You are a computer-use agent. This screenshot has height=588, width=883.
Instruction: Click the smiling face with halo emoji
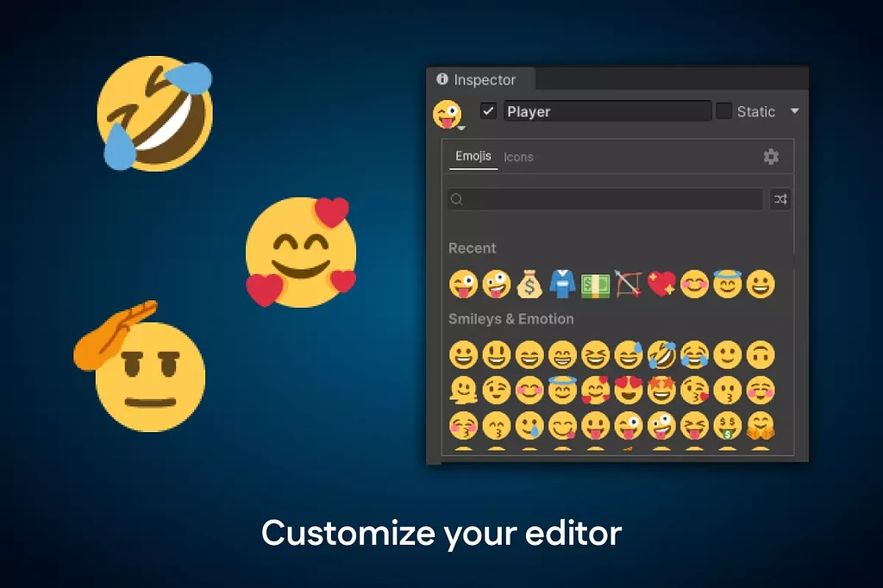(x=561, y=391)
